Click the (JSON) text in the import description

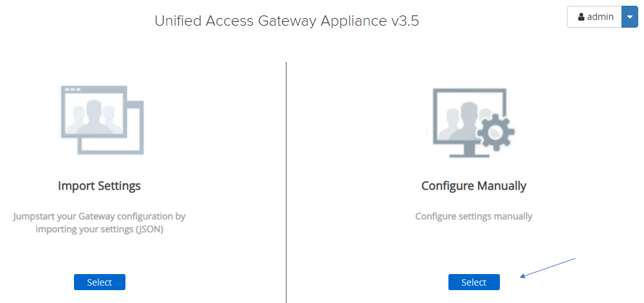[150, 229]
